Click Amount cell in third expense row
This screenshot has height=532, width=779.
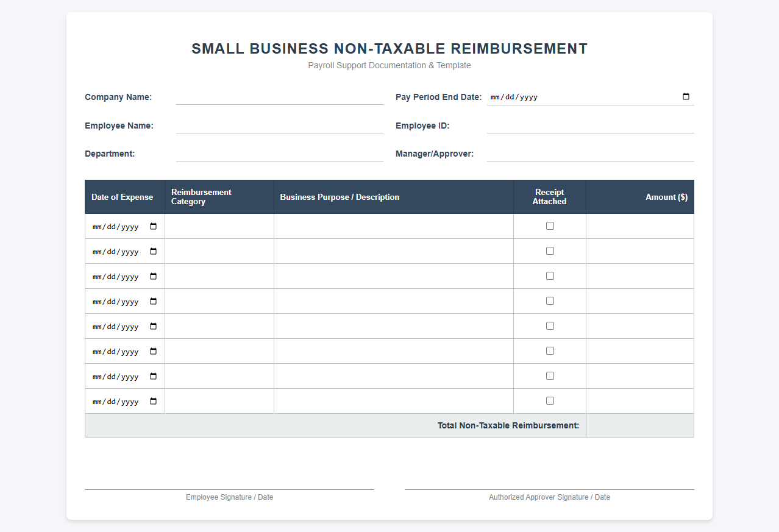pos(640,276)
